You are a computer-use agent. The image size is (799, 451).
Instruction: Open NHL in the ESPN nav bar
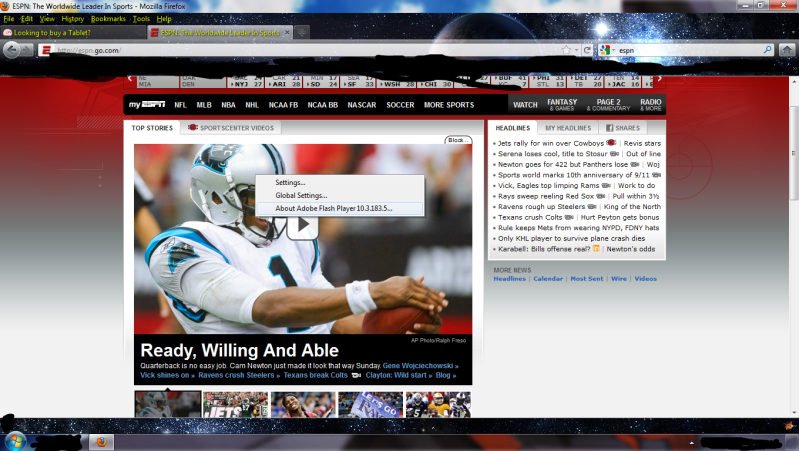coord(252,105)
